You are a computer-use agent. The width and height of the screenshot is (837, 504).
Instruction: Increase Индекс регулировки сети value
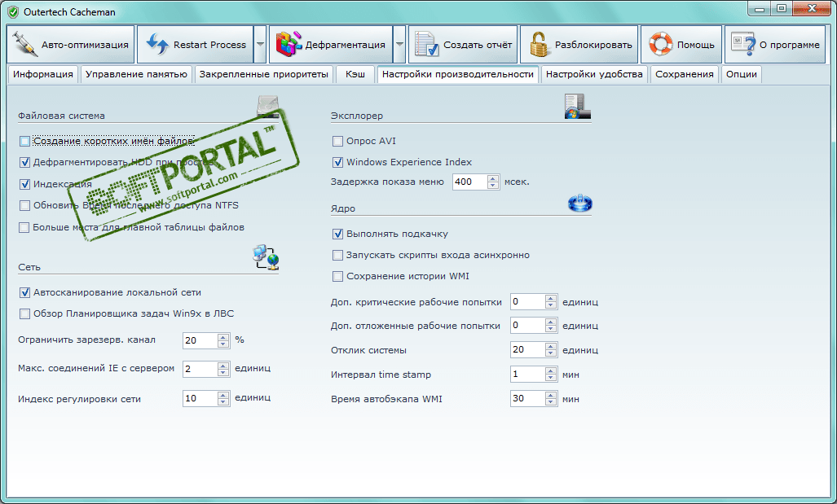tap(223, 395)
